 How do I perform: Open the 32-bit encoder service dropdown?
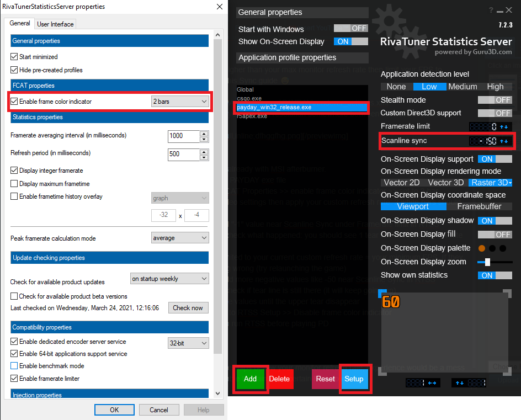(188, 343)
